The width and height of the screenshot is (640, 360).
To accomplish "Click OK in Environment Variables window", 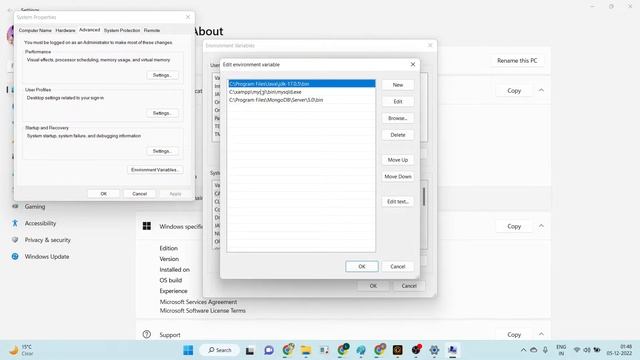I will 373,286.
